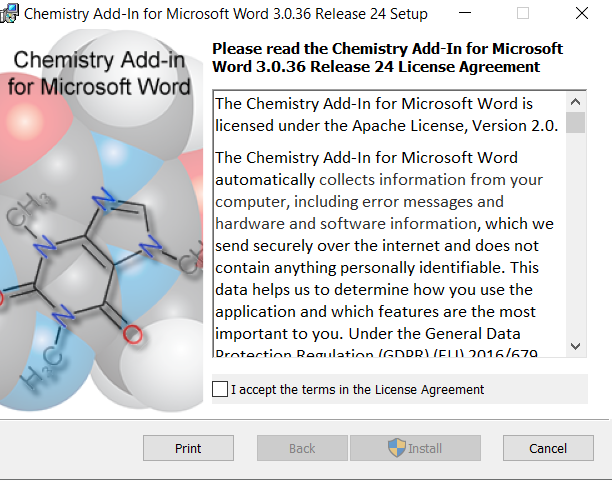Click the installer icon in title bar
This screenshot has height=480, width=612.
point(9,13)
